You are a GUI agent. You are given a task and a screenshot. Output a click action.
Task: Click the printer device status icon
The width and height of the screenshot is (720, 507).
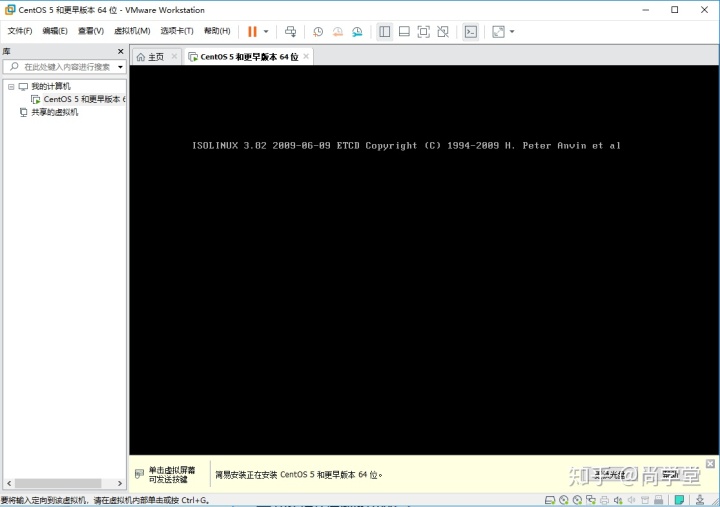click(x=604, y=500)
